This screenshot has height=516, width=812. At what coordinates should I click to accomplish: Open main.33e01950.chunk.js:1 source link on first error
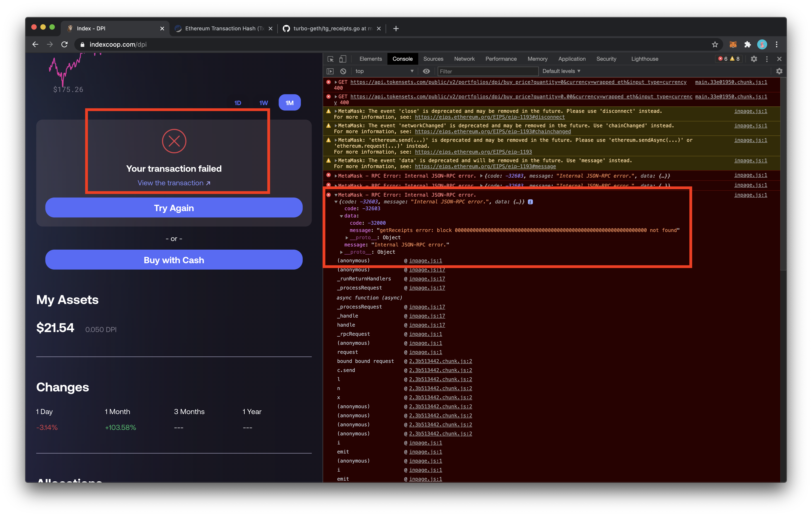tap(731, 82)
